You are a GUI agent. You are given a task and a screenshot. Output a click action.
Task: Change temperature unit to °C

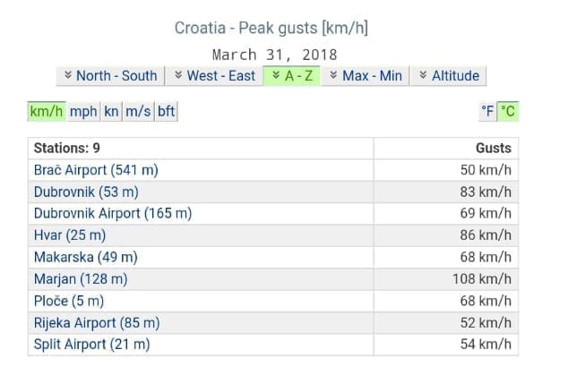click(508, 112)
